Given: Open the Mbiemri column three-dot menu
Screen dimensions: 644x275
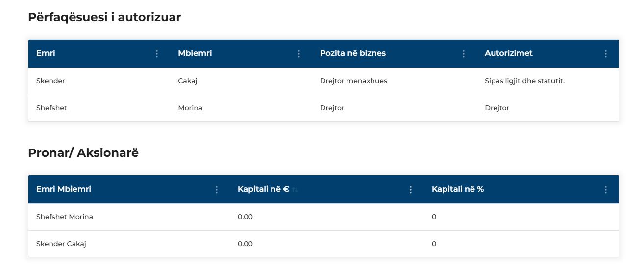Looking at the screenshot, I should (299, 54).
